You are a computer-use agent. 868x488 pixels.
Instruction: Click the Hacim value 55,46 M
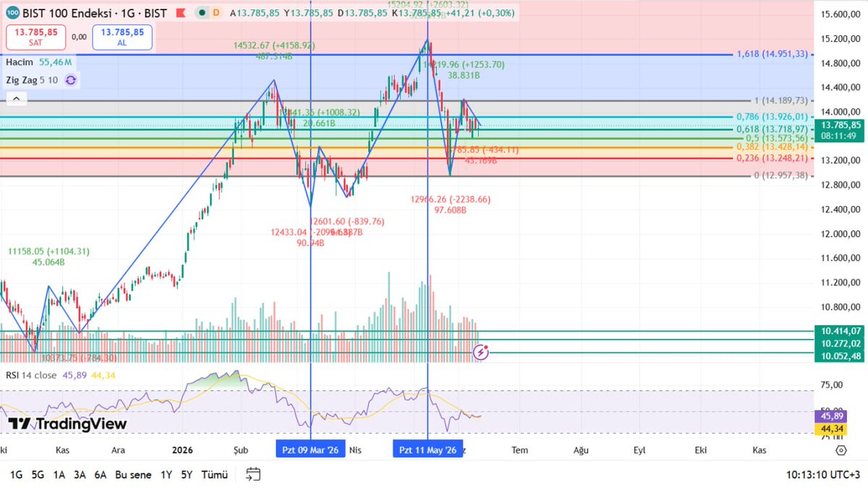[56, 63]
